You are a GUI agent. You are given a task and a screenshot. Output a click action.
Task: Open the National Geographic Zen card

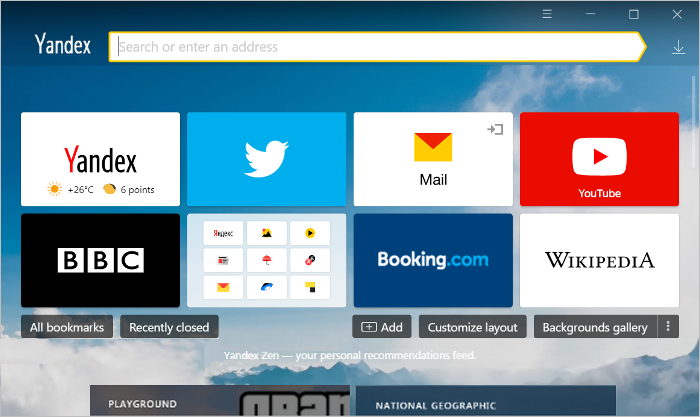click(486, 401)
